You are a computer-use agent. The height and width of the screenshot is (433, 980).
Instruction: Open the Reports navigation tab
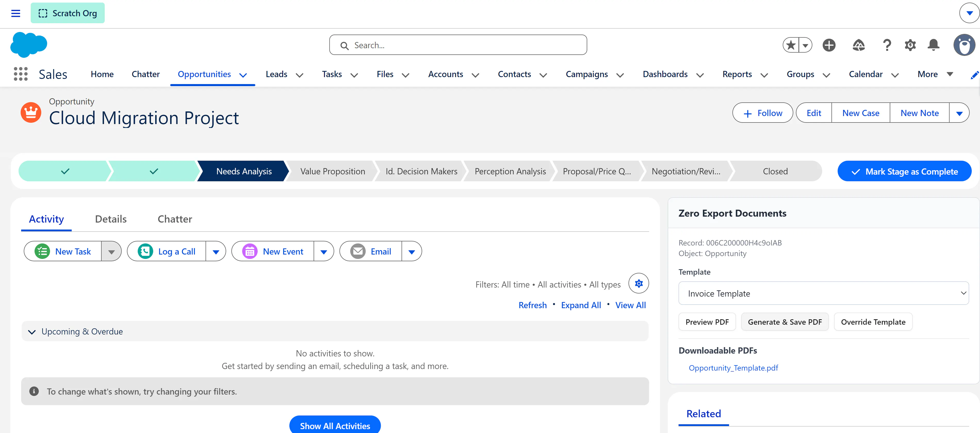737,74
